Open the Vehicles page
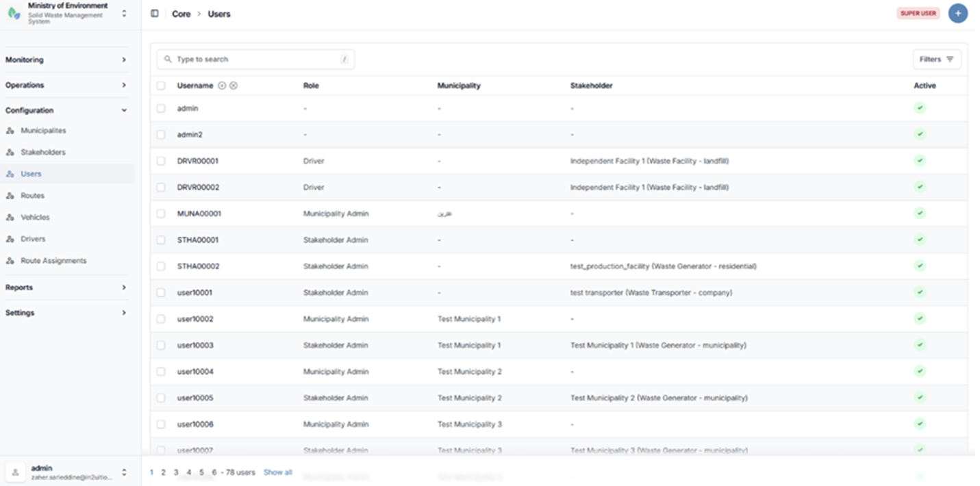980x486 pixels. click(35, 218)
